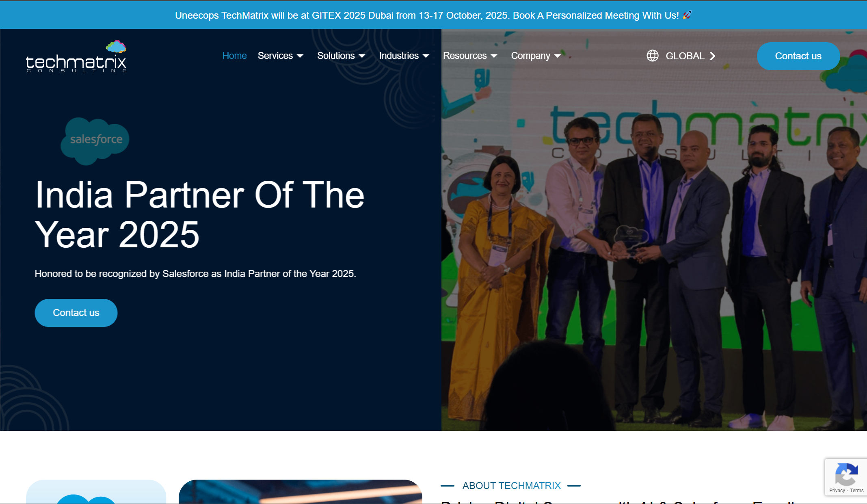Click the chevron arrow beside GLOBAL
Screen dimensions: 867x504
713,56
